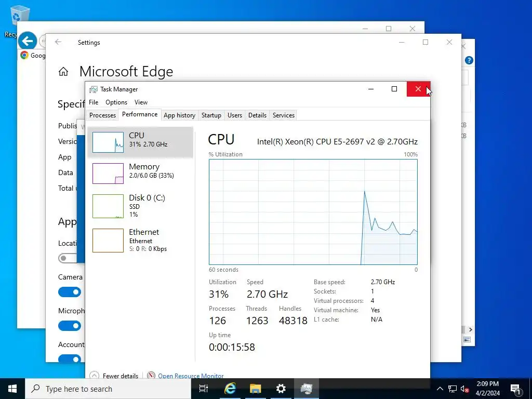Image resolution: width=532 pixels, height=399 pixels.
Task: Click the small icon below the scroll arrow
Action: (467, 340)
